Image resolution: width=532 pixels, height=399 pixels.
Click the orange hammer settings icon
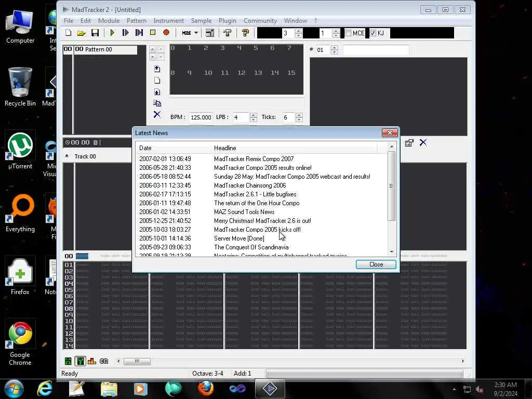[245, 33]
